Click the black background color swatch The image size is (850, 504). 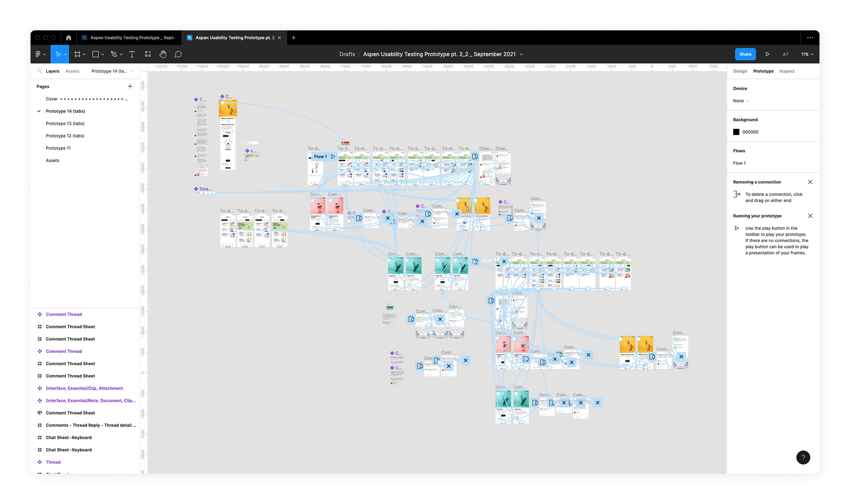(736, 132)
